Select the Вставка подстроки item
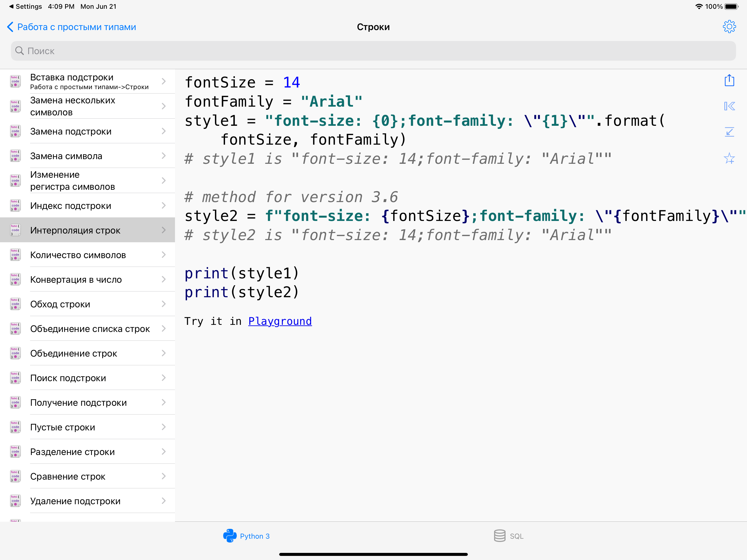The image size is (747, 560). pyautogui.click(x=87, y=81)
